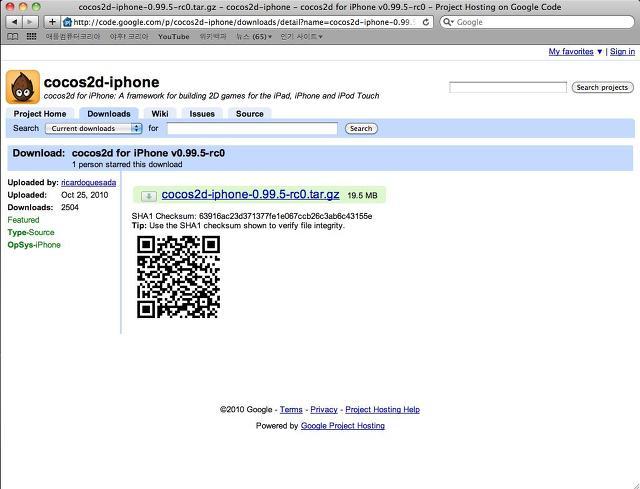Click the Search projects button
640x489 pixels.
(x=602, y=87)
